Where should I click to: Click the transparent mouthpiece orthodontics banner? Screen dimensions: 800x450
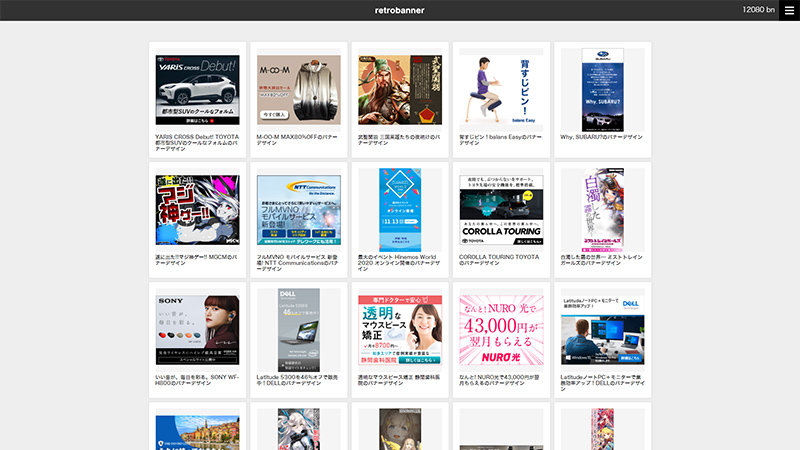click(x=400, y=329)
